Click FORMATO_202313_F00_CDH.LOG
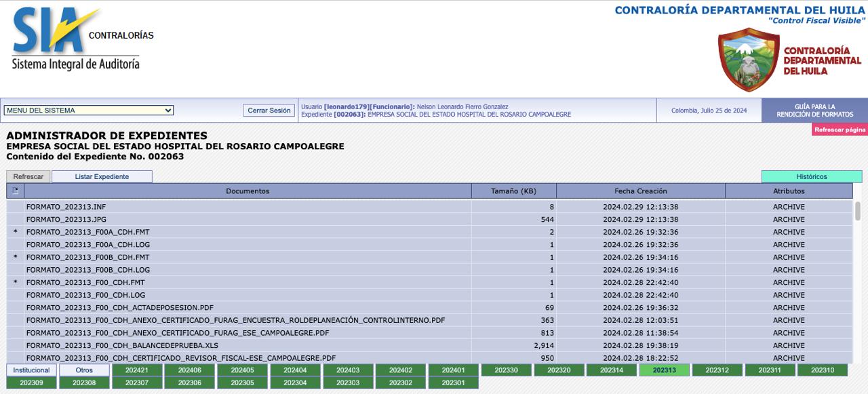 (86, 295)
